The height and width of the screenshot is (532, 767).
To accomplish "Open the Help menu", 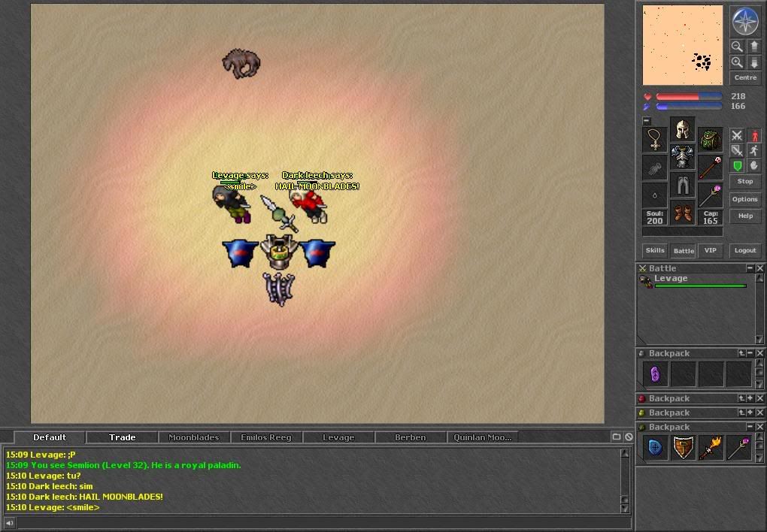I will [745, 216].
